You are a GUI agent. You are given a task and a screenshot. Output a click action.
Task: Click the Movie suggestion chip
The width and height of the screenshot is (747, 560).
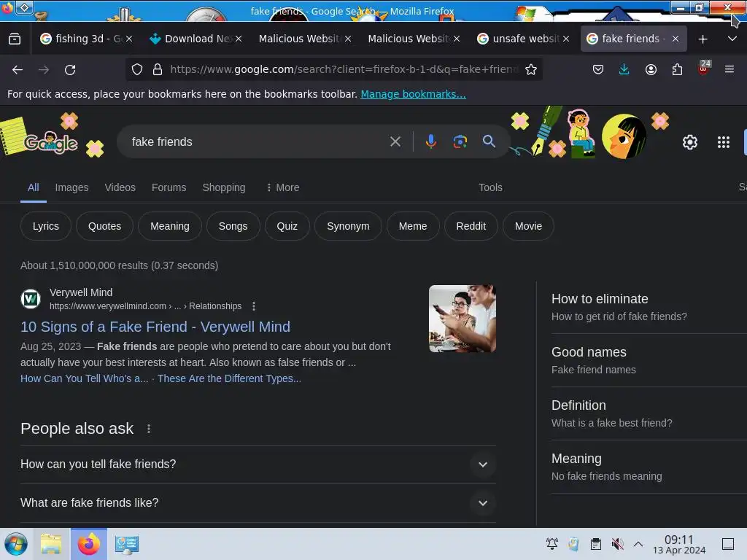pos(528,226)
